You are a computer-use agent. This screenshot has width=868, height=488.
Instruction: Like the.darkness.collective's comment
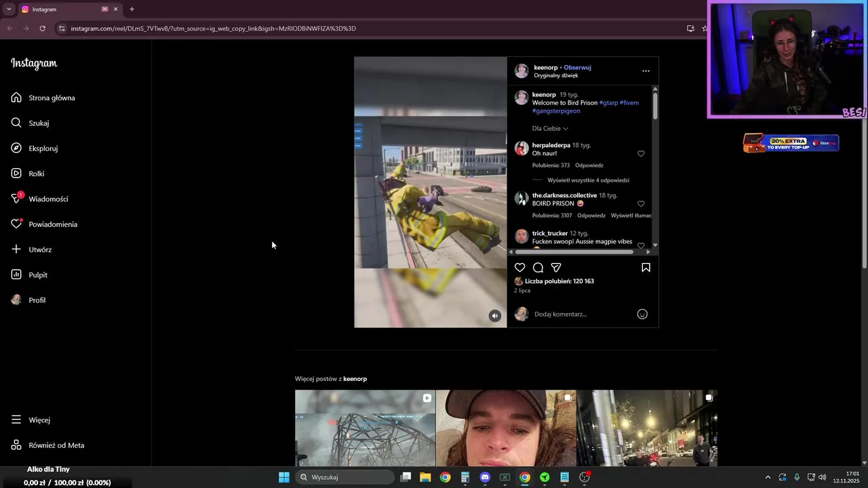coord(641,204)
